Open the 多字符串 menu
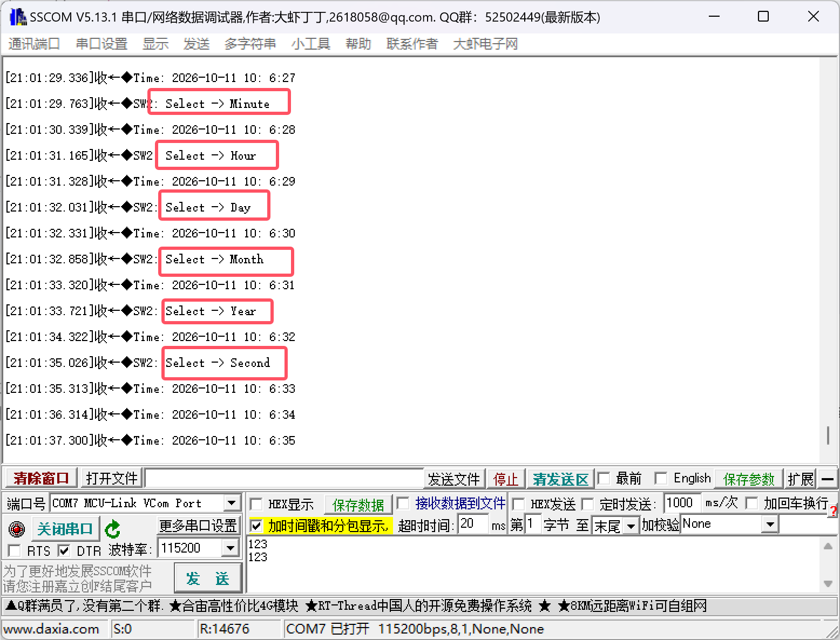This screenshot has height=640, width=840. [250, 44]
